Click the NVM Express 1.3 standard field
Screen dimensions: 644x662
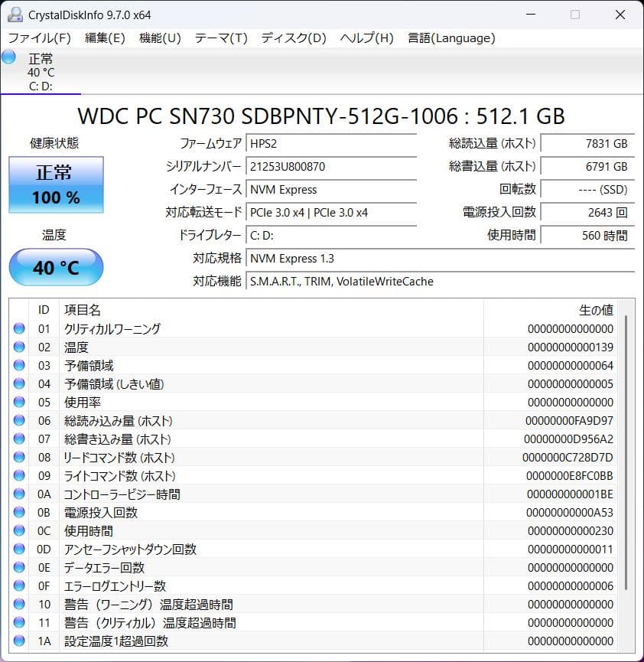(x=440, y=259)
